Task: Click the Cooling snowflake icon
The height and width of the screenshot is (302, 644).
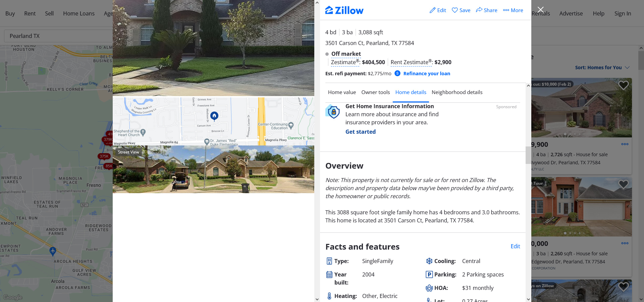Action: (429, 261)
